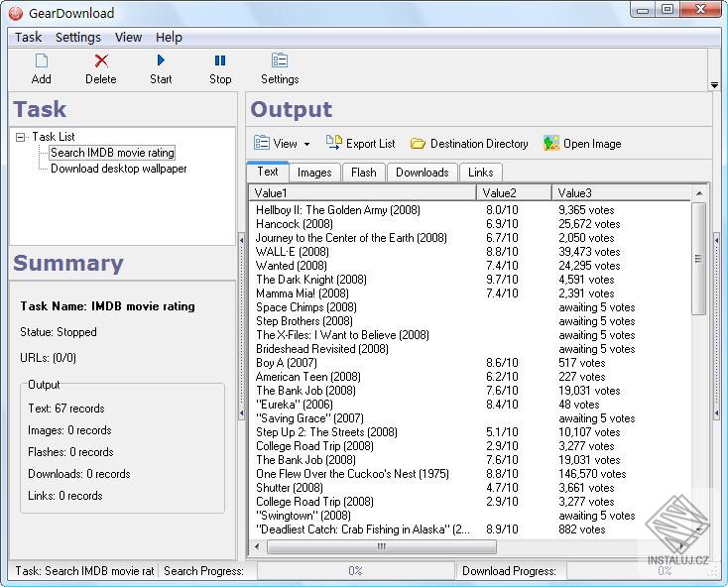The height and width of the screenshot is (587, 728).
Task: Click Task: Search IMDB movie rat status entry
Action: tap(84, 571)
